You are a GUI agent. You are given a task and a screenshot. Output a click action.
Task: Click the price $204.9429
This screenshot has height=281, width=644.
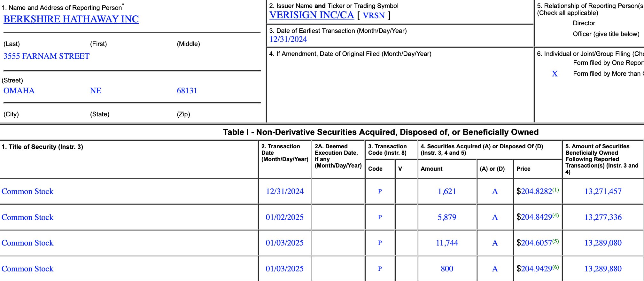[534, 269]
